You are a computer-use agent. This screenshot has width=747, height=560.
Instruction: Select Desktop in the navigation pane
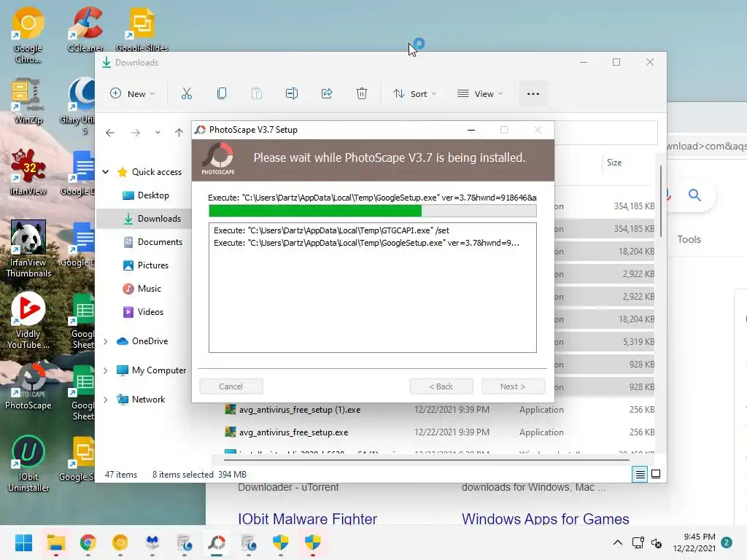point(145,195)
